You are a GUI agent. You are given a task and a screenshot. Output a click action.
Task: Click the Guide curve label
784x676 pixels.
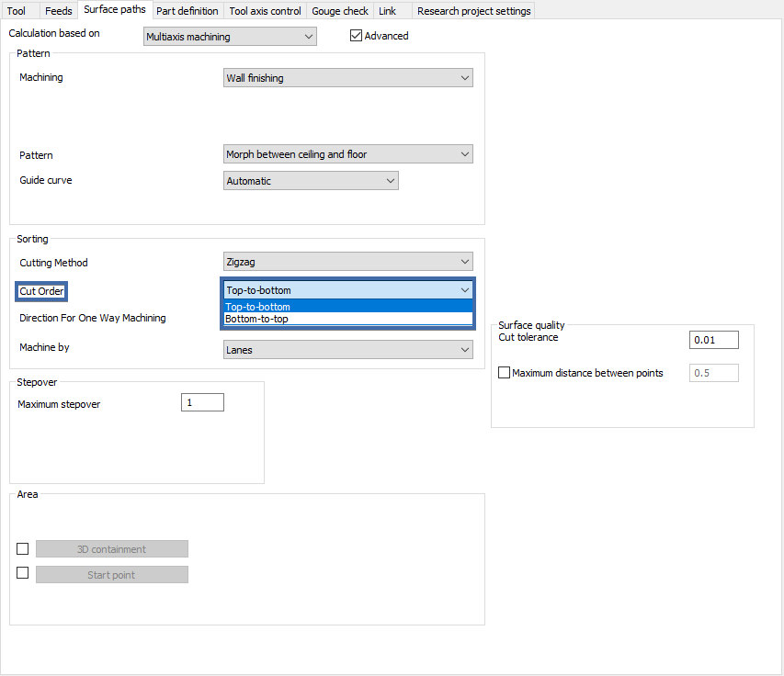46,180
